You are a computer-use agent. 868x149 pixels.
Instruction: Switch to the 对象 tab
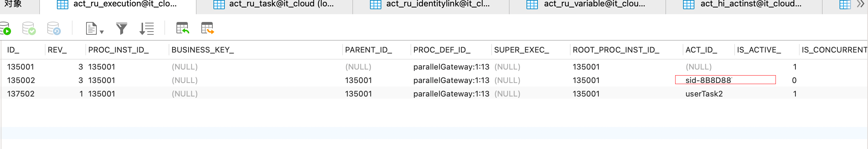13,4
